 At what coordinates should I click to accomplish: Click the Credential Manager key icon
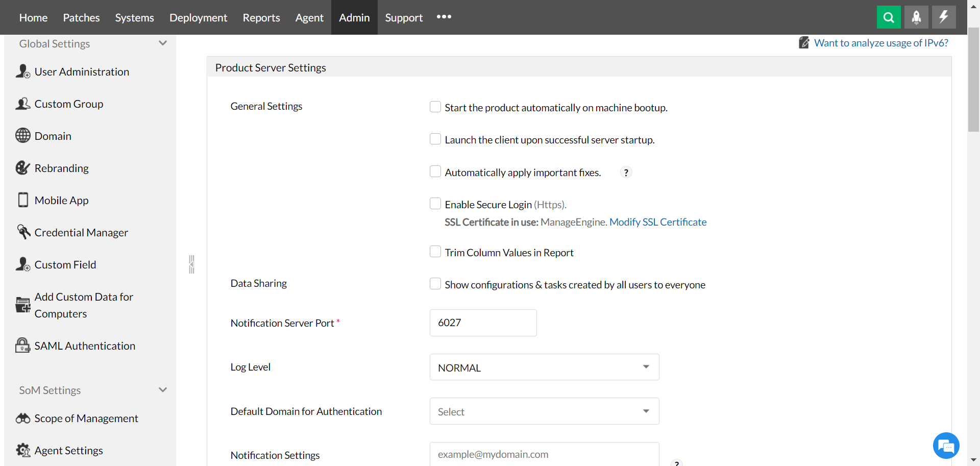pyautogui.click(x=23, y=232)
